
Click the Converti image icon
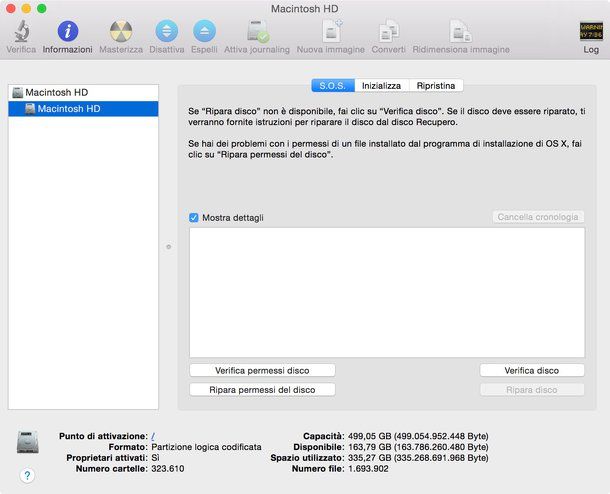click(x=389, y=31)
